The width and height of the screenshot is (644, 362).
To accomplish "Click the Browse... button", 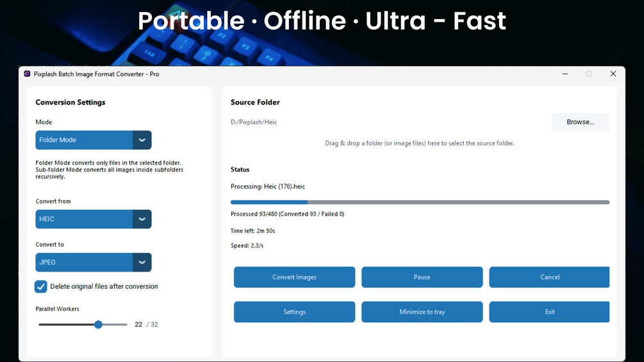I will [580, 122].
